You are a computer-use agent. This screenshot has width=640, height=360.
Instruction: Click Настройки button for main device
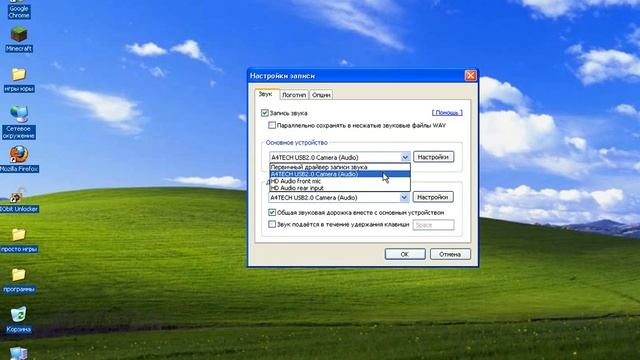[x=433, y=157]
